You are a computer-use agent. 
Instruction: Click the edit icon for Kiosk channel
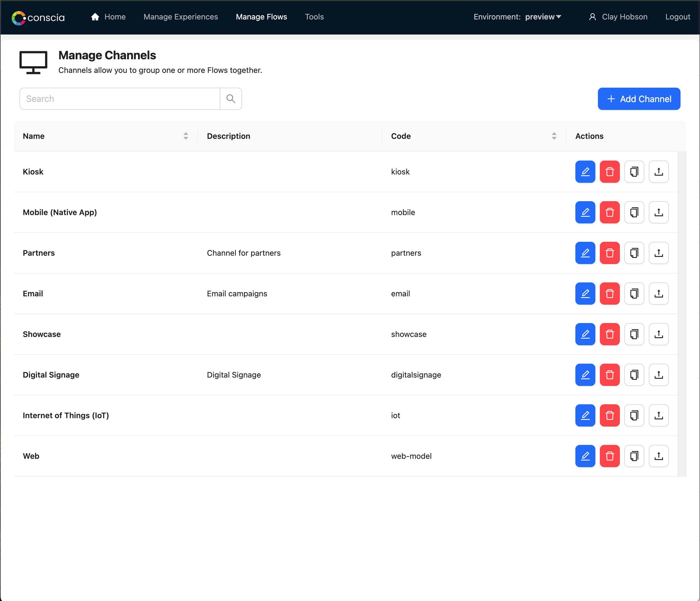(586, 171)
